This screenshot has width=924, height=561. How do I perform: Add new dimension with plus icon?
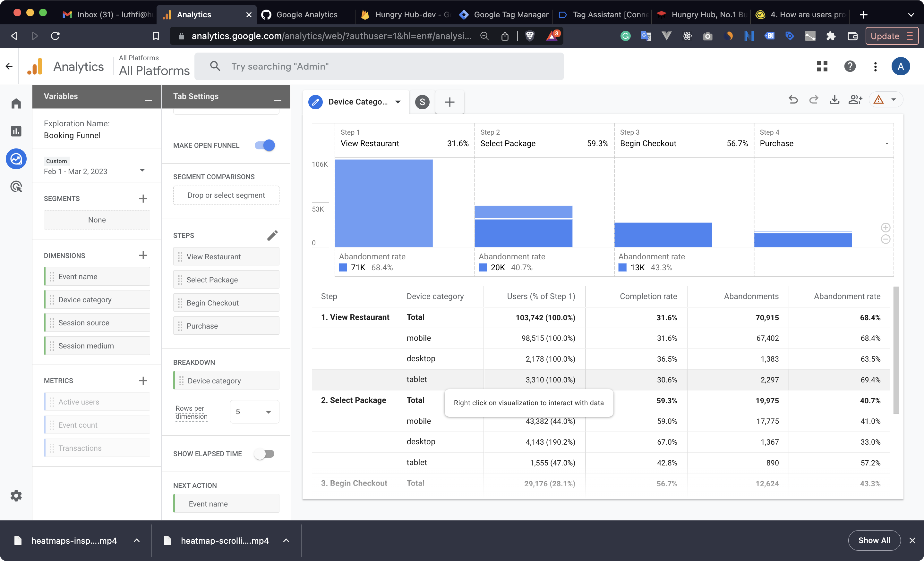tap(143, 255)
